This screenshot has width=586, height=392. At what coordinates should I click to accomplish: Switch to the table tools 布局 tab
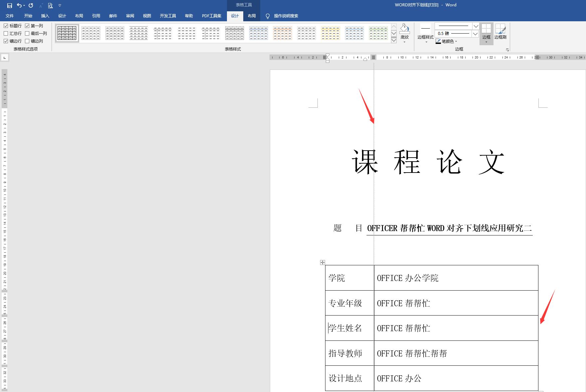[x=252, y=16]
